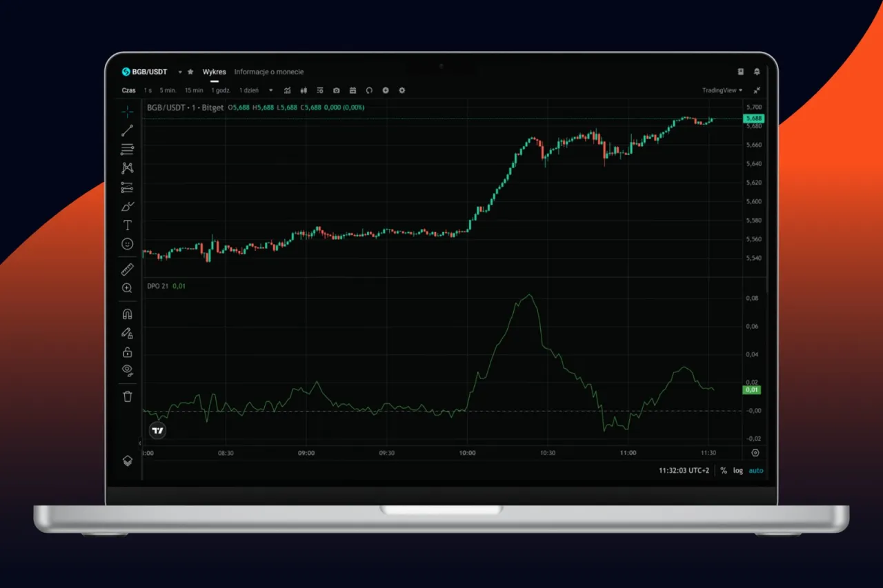Expand the BGB/USDT pair selector dropdown
The image size is (883, 588).
(x=180, y=72)
